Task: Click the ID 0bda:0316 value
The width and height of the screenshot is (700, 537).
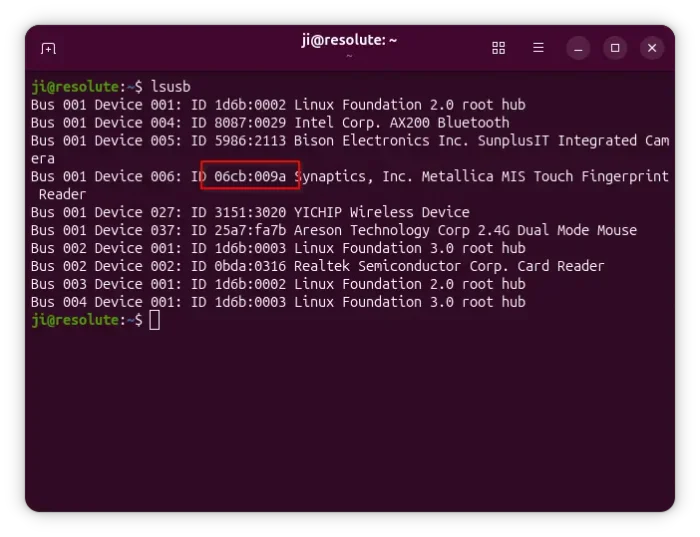Action: click(x=239, y=266)
